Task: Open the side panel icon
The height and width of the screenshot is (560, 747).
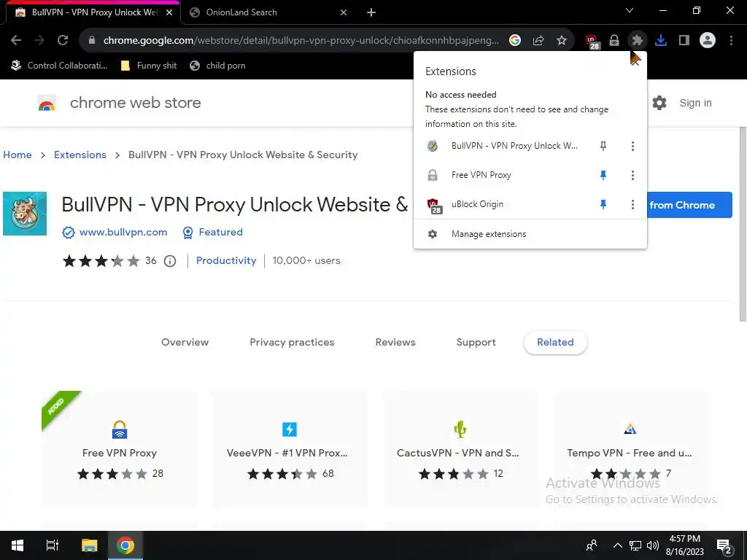Action: click(684, 41)
